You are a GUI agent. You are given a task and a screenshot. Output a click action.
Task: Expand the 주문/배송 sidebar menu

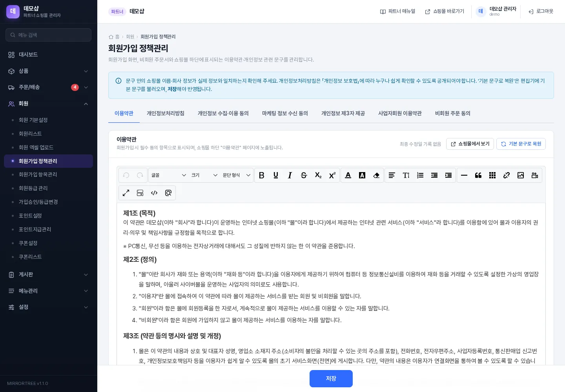coord(48,87)
